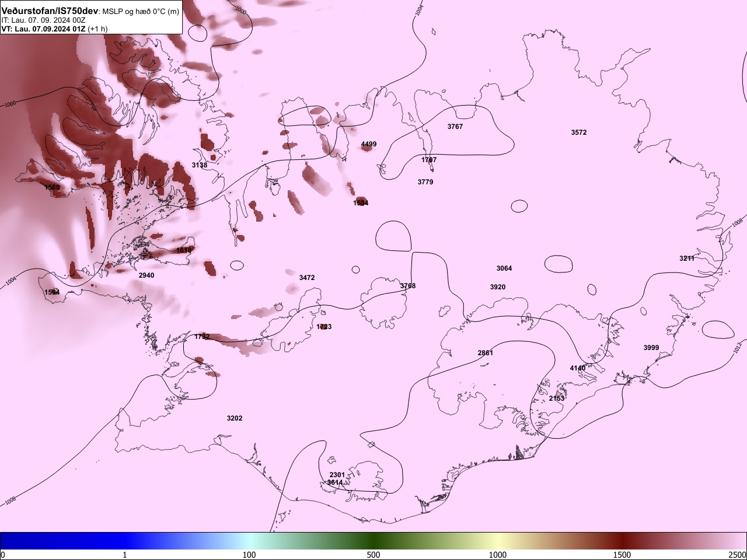Click the 4140 freezing level value
747x560 pixels.
(x=577, y=368)
